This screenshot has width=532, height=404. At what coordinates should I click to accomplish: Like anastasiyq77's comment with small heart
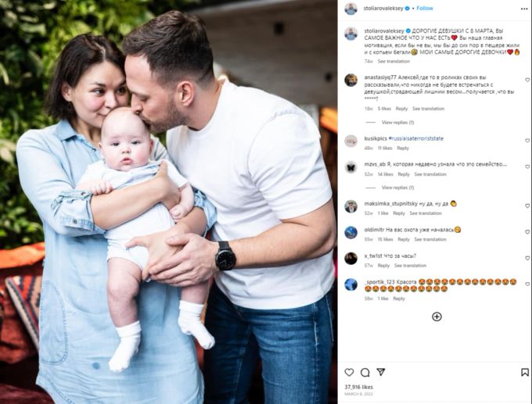(527, 80)
